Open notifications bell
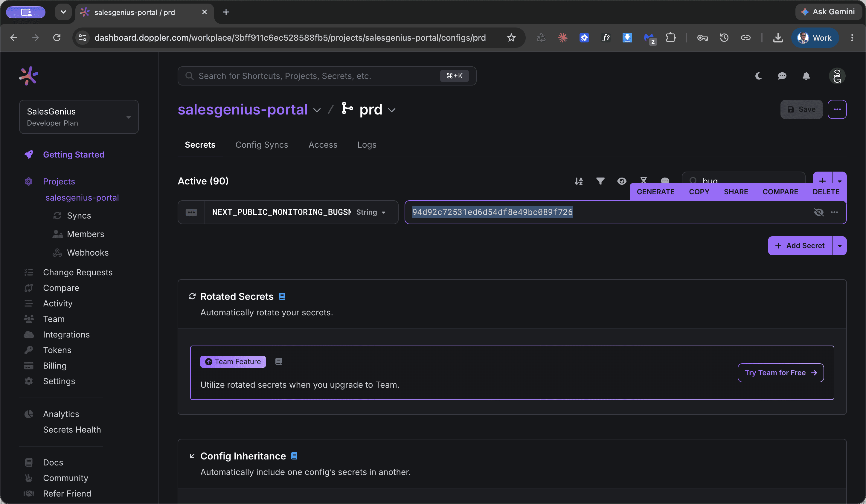The width and height of the screenshot is (866, 504). pos(806,76)
